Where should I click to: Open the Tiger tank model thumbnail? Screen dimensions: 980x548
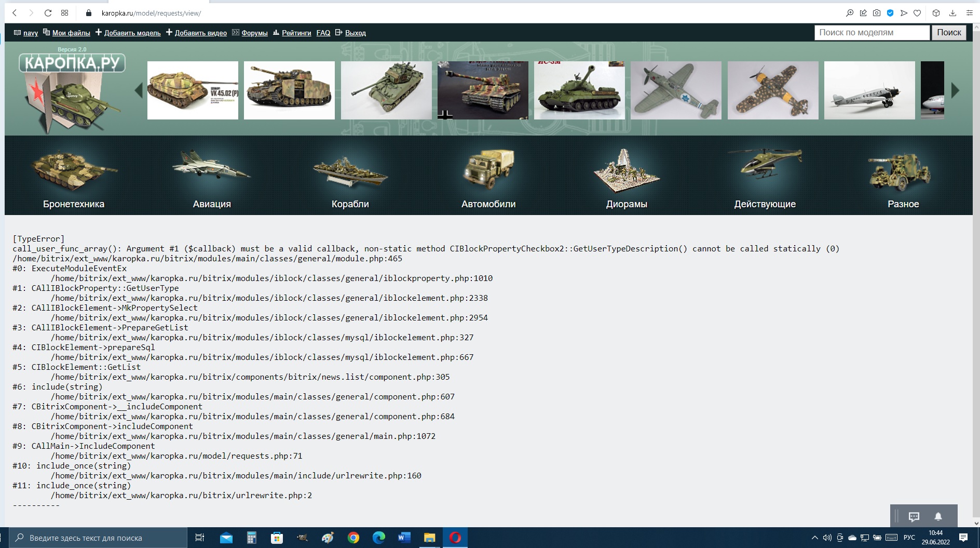pos(483,90)
